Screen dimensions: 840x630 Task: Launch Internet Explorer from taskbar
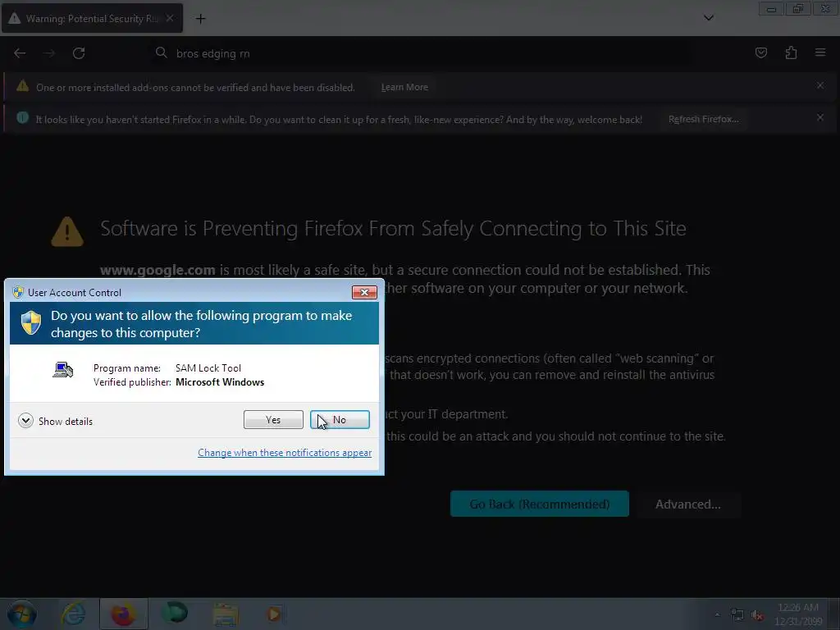73,614
